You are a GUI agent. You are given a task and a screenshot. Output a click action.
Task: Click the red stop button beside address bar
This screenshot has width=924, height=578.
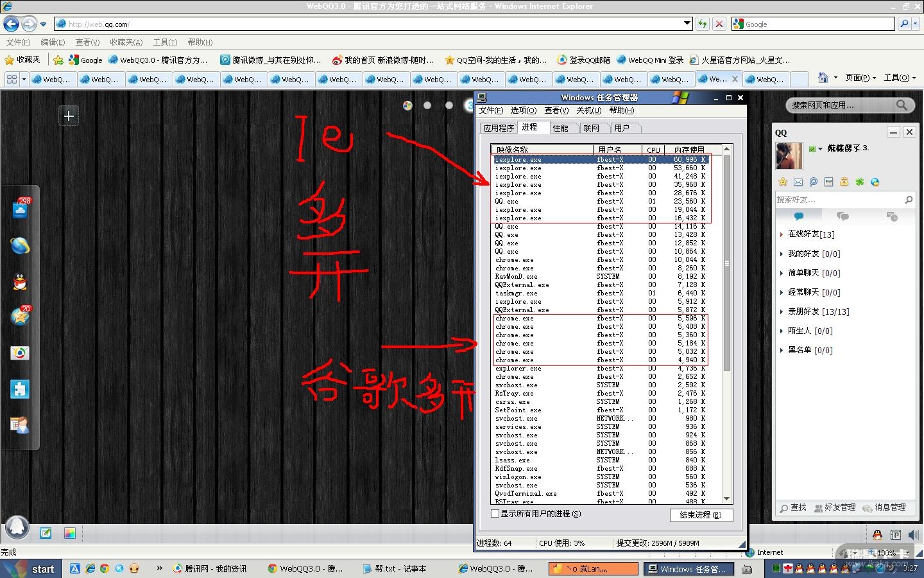point(719,24)
